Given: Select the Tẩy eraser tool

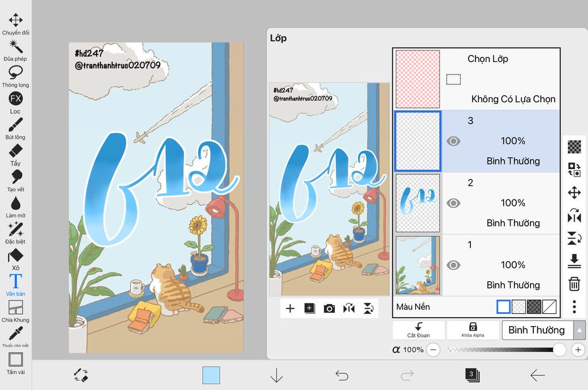Looking at the screenshot, I should click(x=16, y=155).
